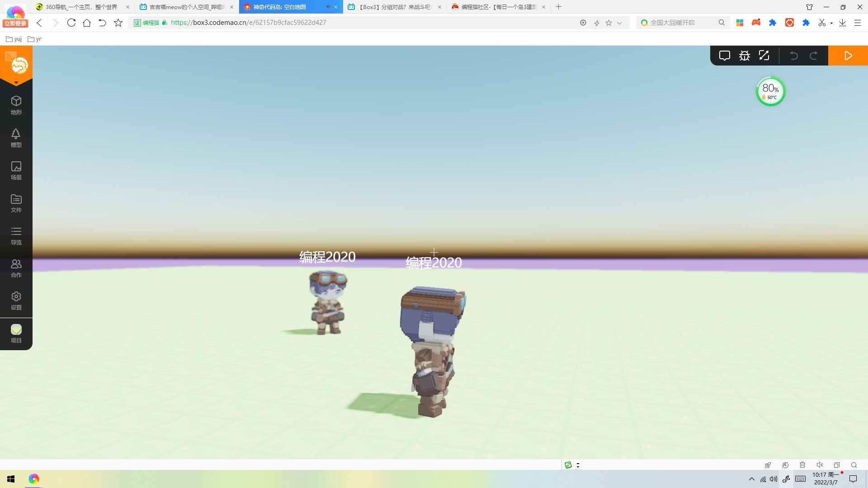Open the 模型 model panel
Viewport: 868px width, 488px height.
click(x=16, y=138)
